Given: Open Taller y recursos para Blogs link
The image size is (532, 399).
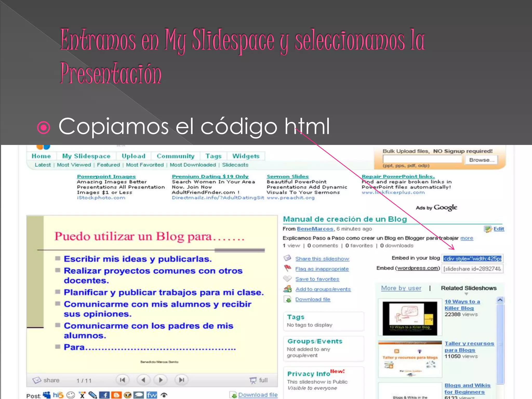Looking at the screenshot, I should (x=469, y=347).
